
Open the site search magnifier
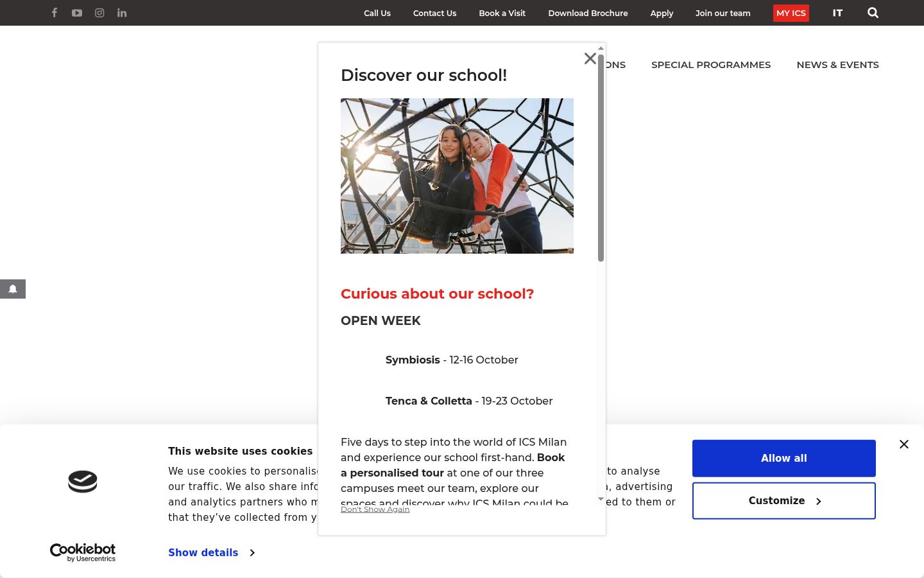click(x=873, y=13)
